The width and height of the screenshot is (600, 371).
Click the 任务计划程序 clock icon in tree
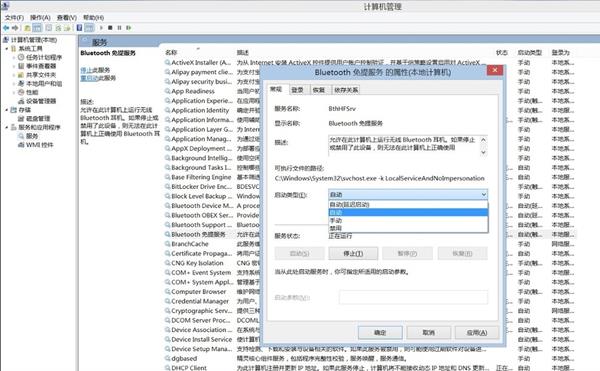coord(21,57)
